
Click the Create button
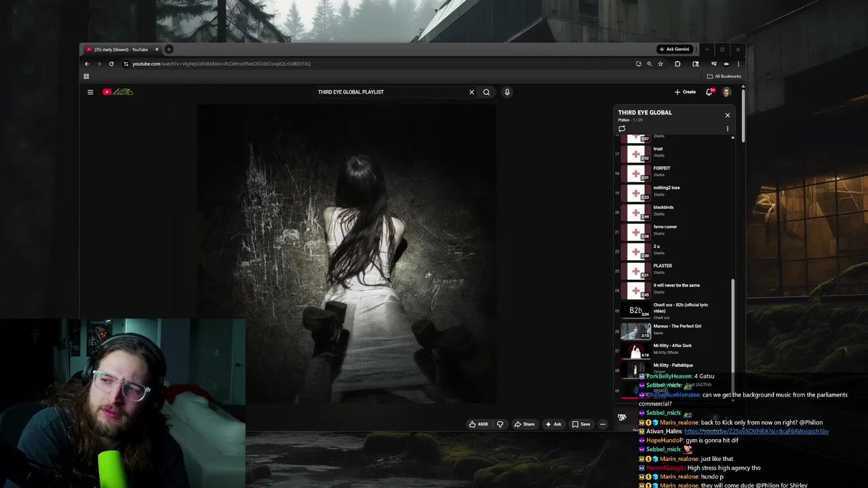(x=685, y=92)
